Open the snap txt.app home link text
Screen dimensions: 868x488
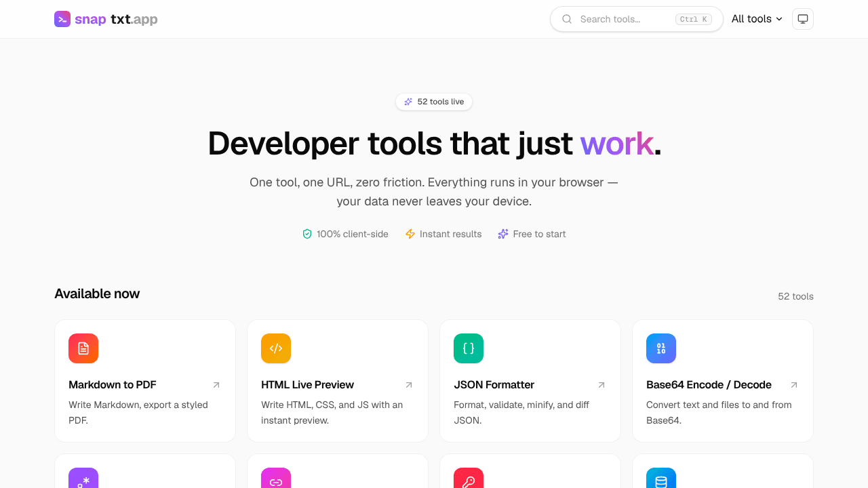tap(116, 19)
